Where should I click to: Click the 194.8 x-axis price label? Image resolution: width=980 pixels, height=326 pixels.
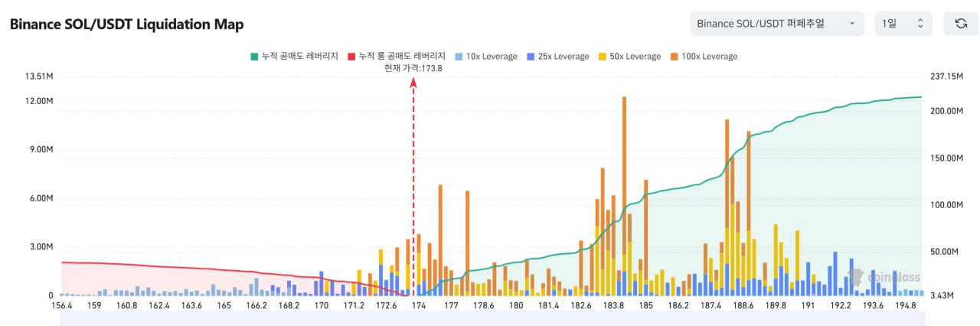click(906, 305)
